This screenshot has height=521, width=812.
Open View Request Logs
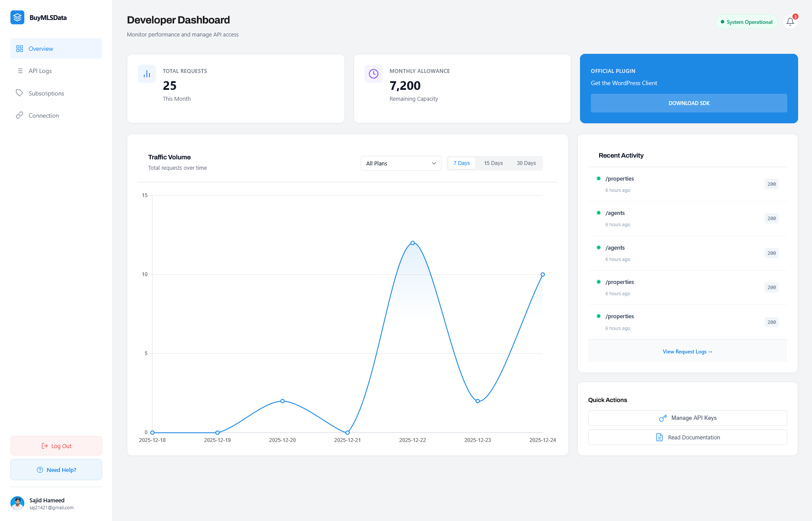pos(687,351)
